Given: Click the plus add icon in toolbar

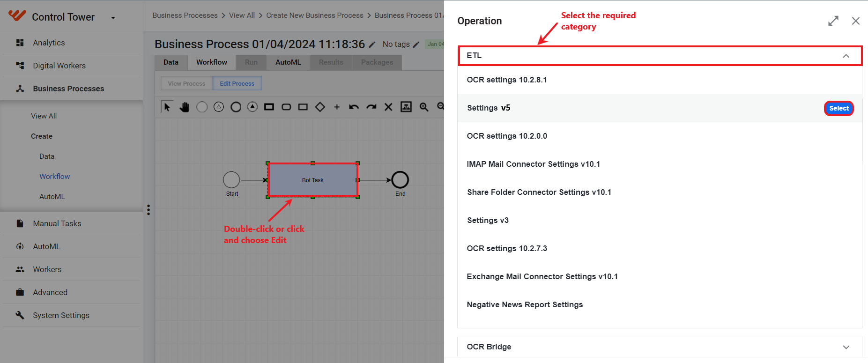Looking at the screenshot, I should click(337, 107).
